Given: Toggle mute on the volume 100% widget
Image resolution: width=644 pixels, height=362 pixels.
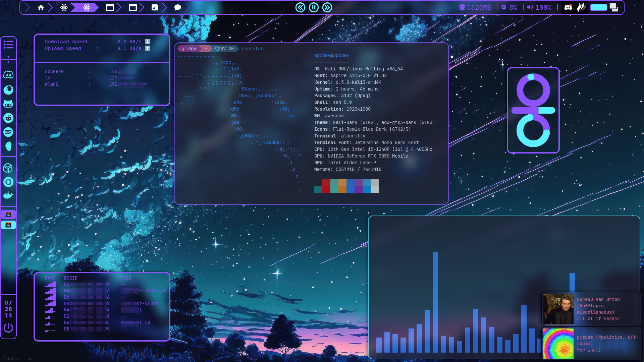Looking at the screenshot, I should (539, 7).
